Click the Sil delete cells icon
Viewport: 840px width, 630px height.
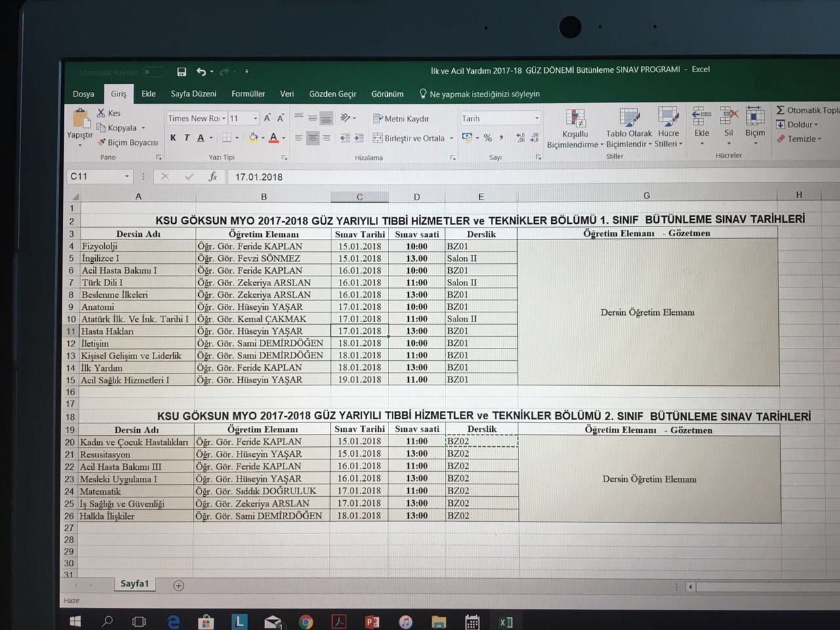point(728,122)
